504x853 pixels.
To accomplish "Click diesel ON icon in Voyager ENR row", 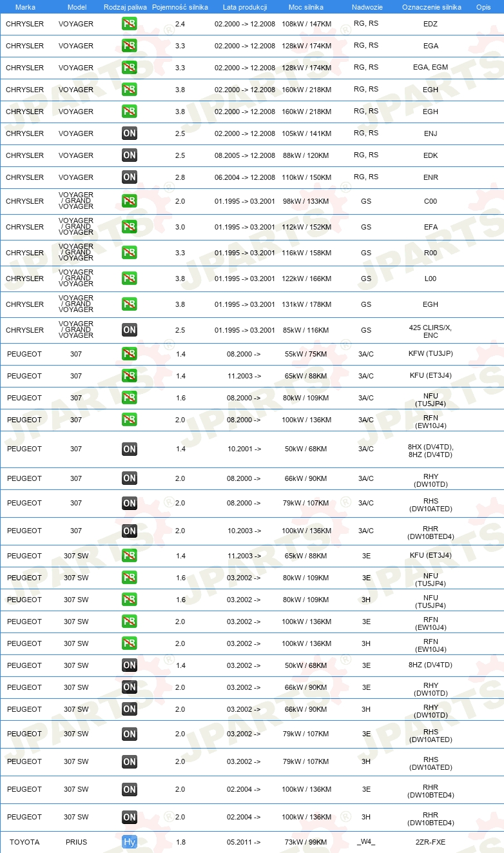I will (130, 177).
